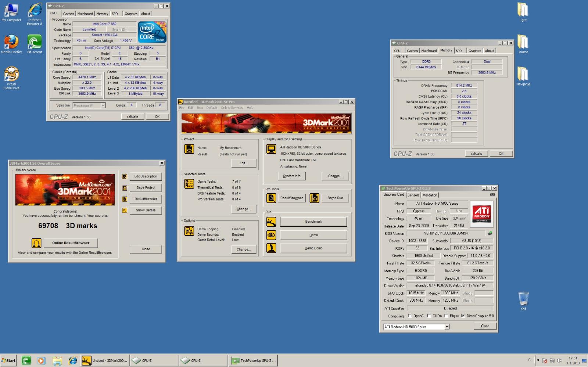Click the Game Demo joystick icon

coord(271,248)
